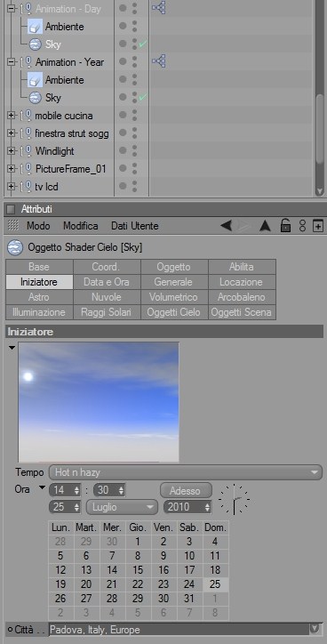Toggle visibility dot of tv lcd
Image resolution: width=327 pixels, height=644 pixels.
(x=123, y=187)
